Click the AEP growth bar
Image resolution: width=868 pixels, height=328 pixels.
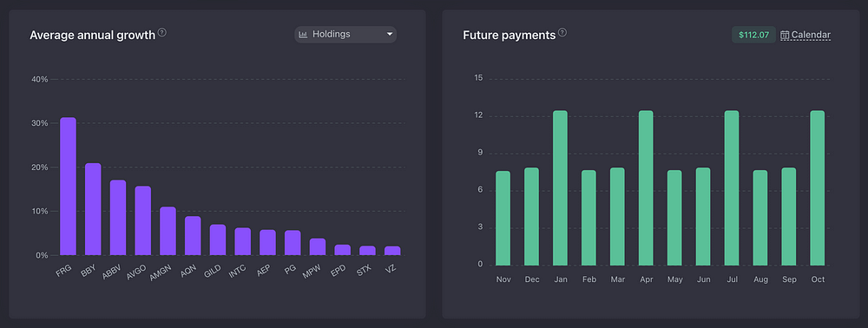coord(267,243)
